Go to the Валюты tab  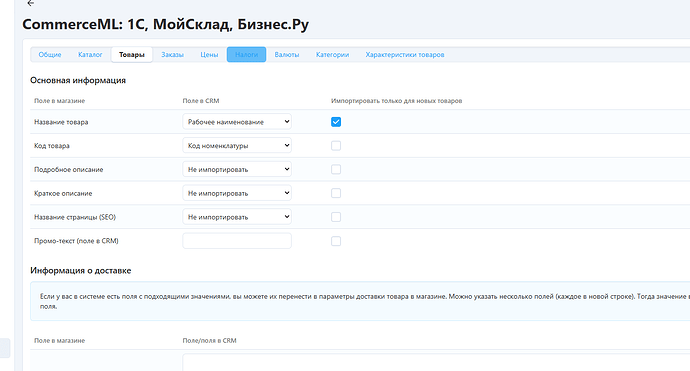(287, 55)
